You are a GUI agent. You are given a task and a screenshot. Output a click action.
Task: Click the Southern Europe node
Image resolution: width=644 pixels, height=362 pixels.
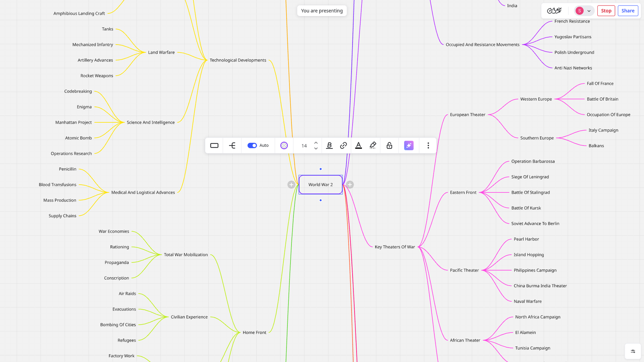pos(537,138)
